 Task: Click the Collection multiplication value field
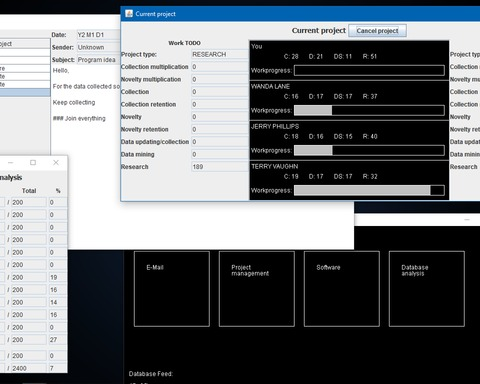click(220, 67)
